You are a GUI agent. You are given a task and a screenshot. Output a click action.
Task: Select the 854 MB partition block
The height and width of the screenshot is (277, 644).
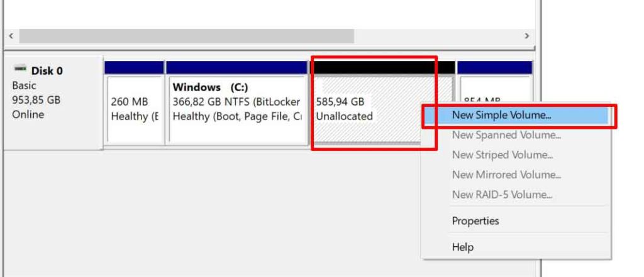[496, 89]
